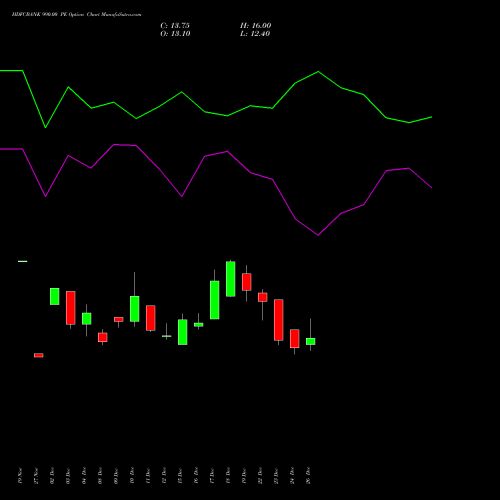Select the 22 Dec date axis label
This screenshot has width=500, height=500.
coord(260,476)
